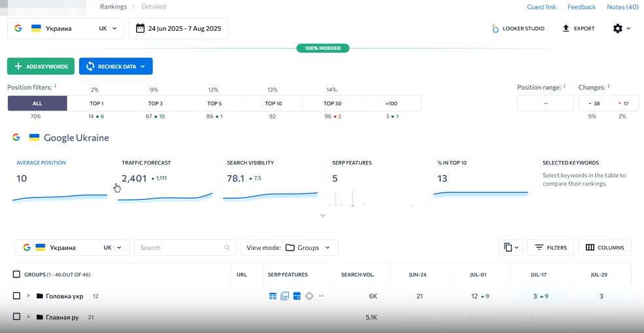Select all groups checkbox in header

point(17,275)
